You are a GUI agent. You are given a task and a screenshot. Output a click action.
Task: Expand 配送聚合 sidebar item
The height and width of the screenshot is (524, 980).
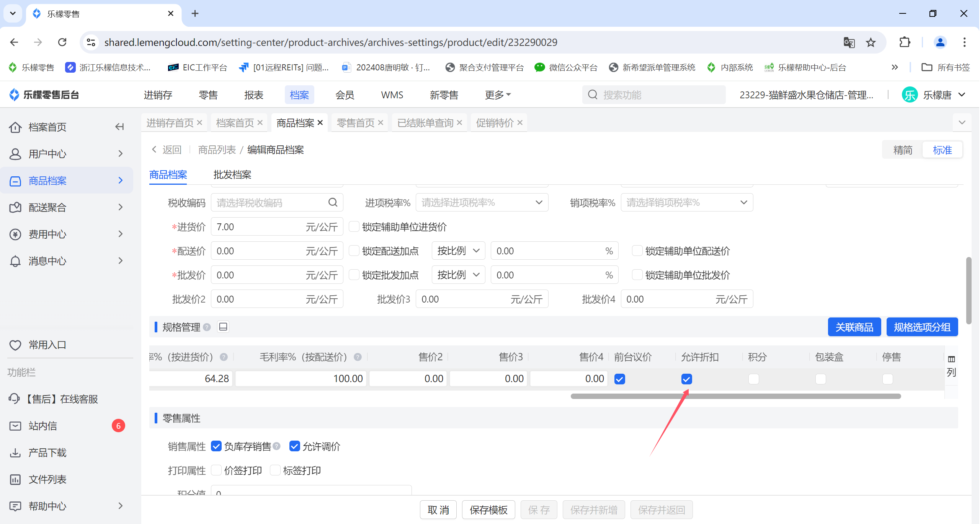(67, 207)
